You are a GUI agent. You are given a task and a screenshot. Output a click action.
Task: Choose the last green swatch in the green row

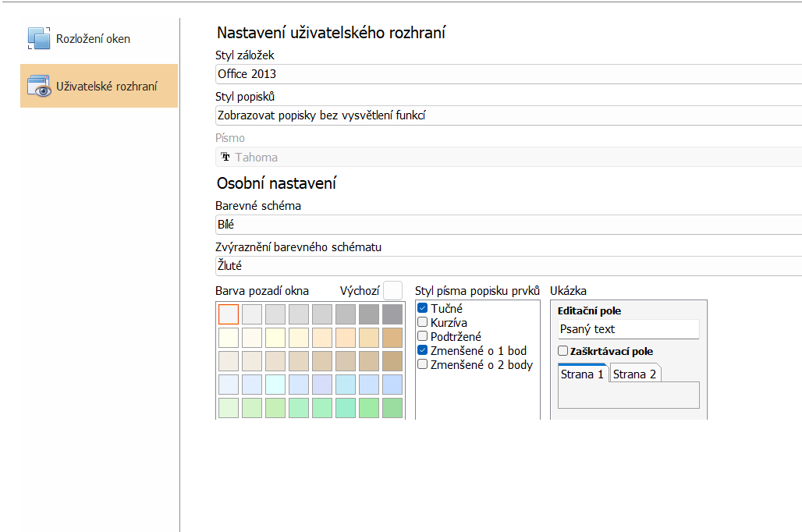(x=392, y=408)
